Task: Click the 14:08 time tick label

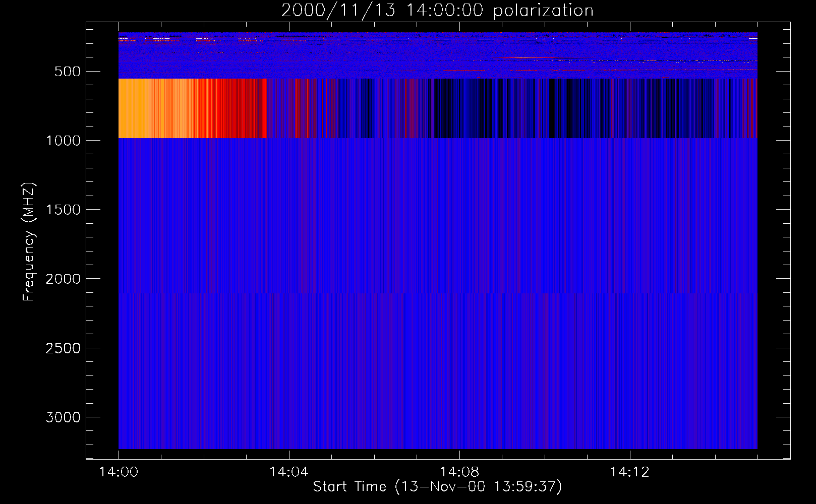Action: [x=459, y=472]
